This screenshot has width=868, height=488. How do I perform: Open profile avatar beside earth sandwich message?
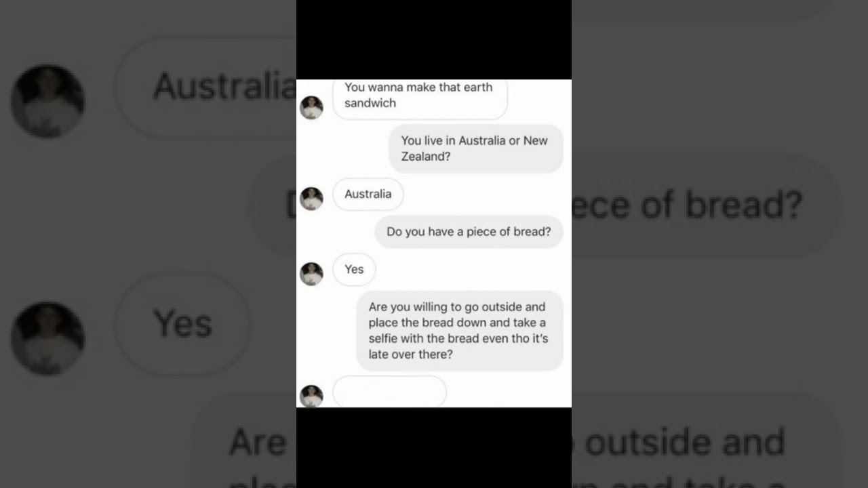(x=311, y=108)
